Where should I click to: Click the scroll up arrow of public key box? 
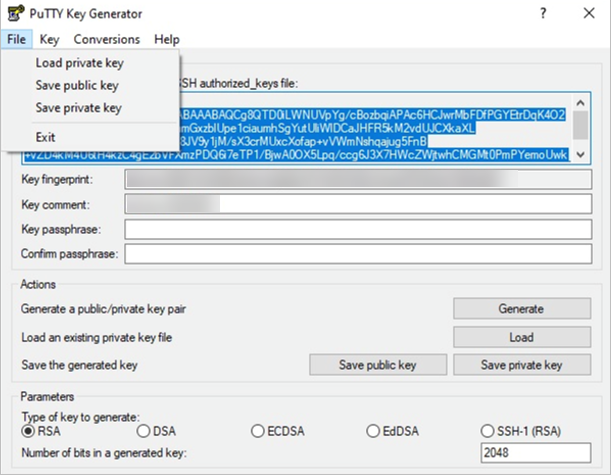(580, 103)
